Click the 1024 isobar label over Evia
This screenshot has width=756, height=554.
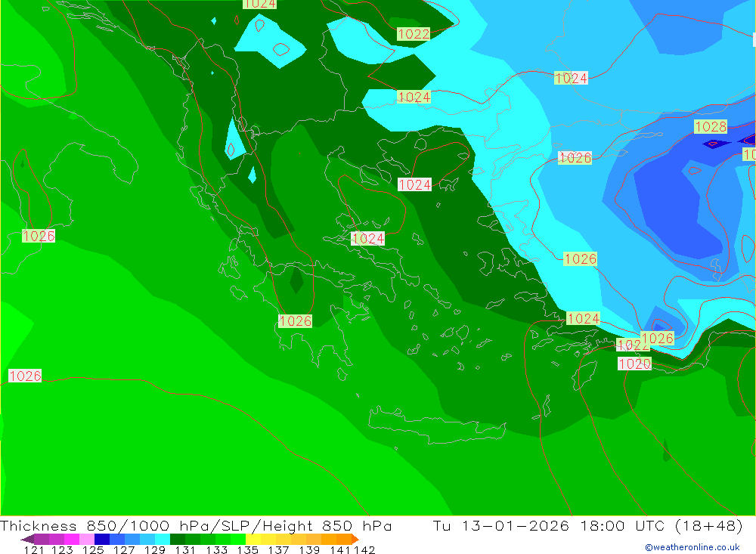(367, 238)
